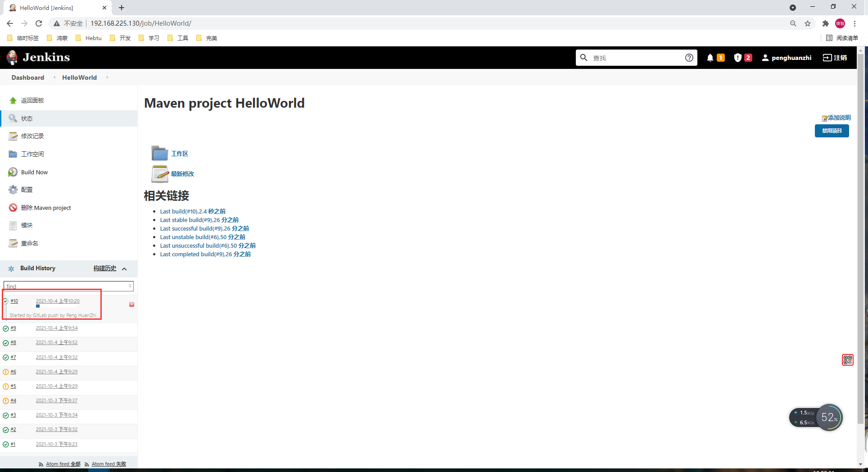Image resolution: width=868 pixels, height=472 pixels.
Task: Click browser reload button
Action: coord(39,23)
